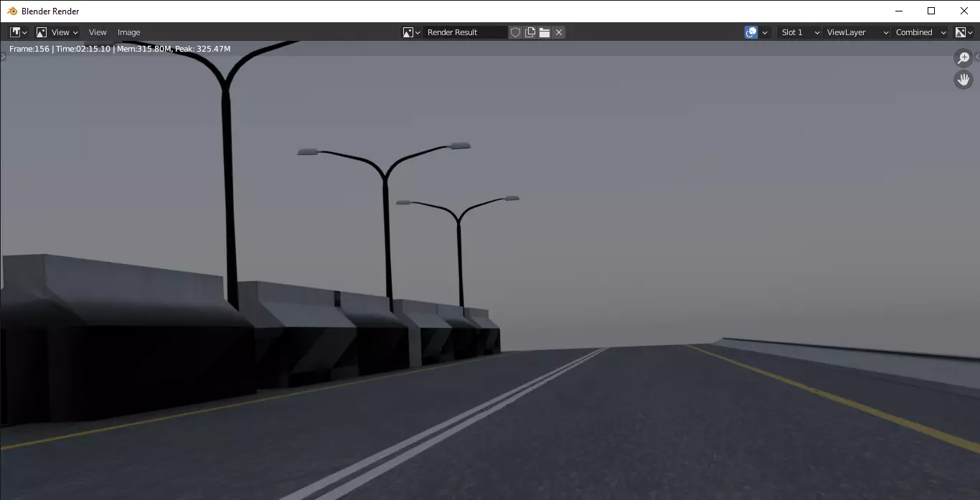Expand the toolbar via left edge arrow
Screen dimensions: 980x500
3,56
